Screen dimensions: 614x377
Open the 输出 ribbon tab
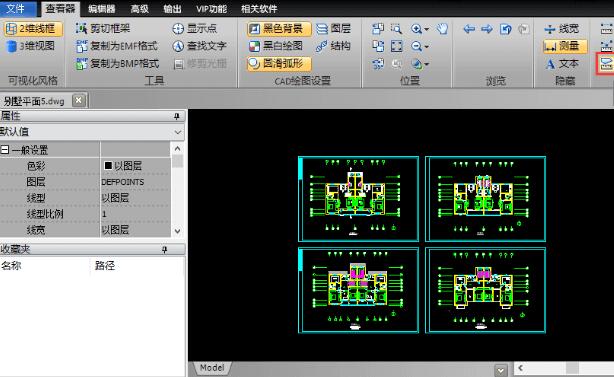pyautogui.click(x=172, y=9)
